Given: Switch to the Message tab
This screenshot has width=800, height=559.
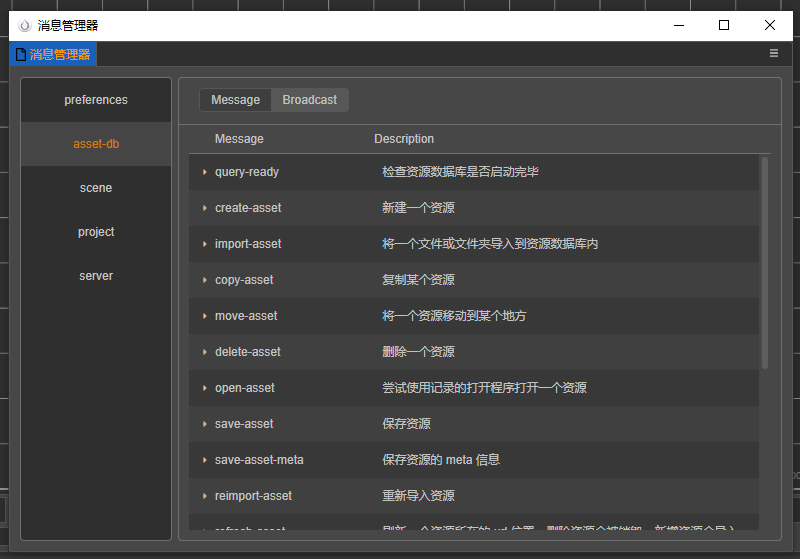Looking at the screenshot, I should click(235, 100).
